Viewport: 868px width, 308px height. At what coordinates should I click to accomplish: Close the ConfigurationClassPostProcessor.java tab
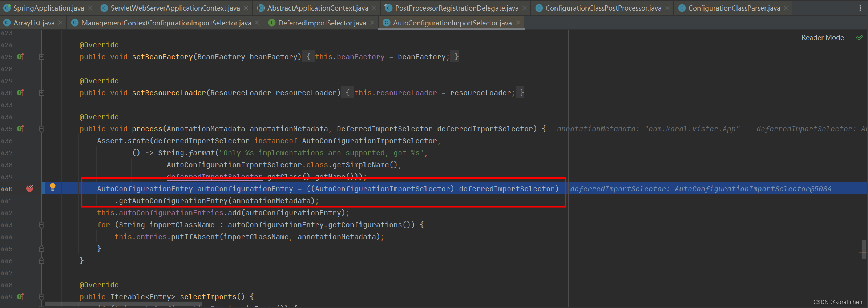click(x=667, y=8)
